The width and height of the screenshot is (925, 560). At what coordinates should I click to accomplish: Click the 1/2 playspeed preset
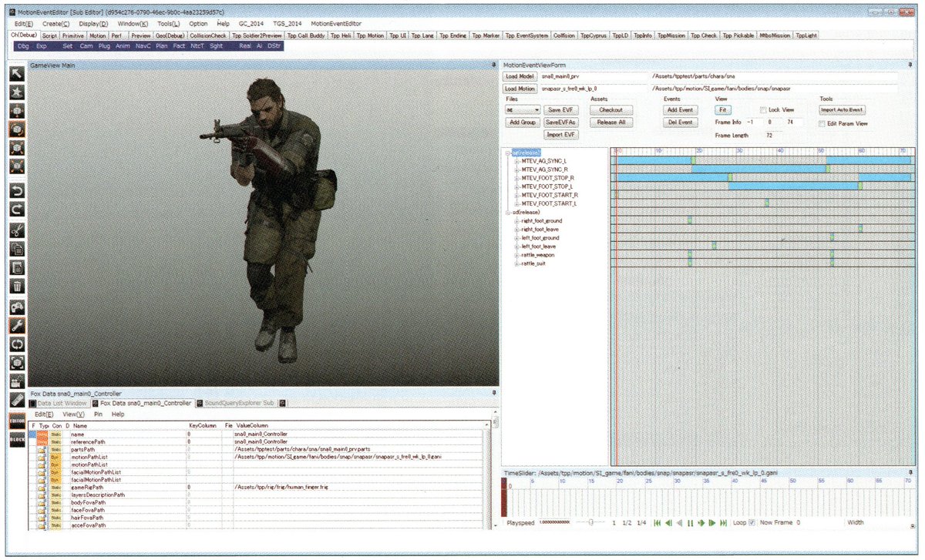[625, 523]
